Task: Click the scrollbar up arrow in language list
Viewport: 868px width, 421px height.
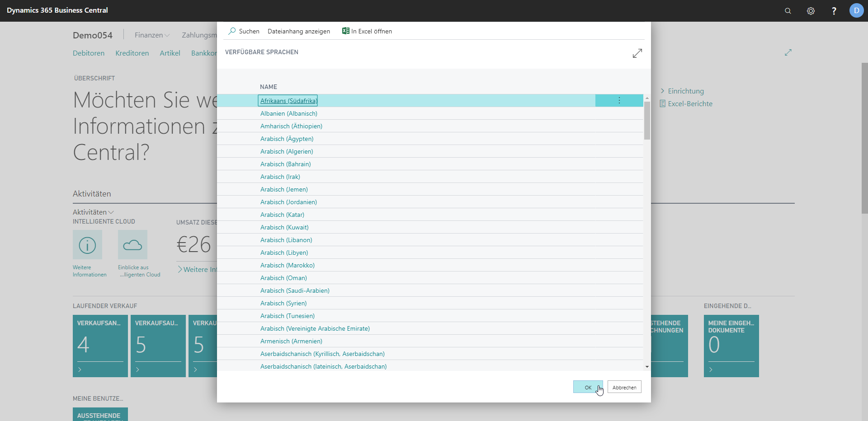Action: point(647,98)
